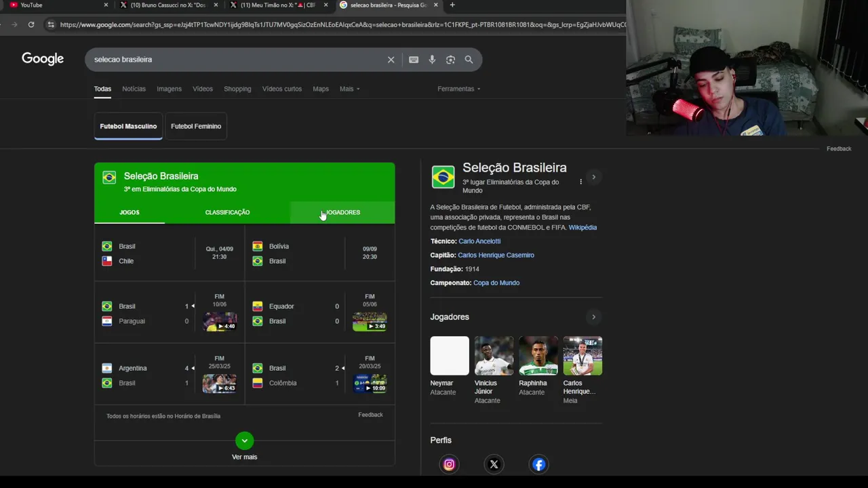Viewport: 868px width, 488px height.
Task: Open the Instagram profile icon
Action: pos(449,464)
